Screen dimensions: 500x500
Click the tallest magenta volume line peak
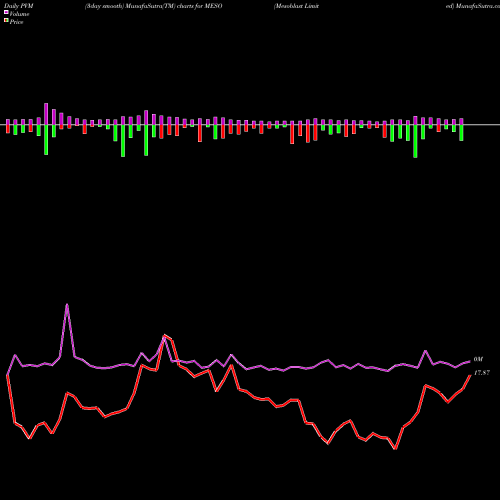pyautogui.click(x=67, y=305)
